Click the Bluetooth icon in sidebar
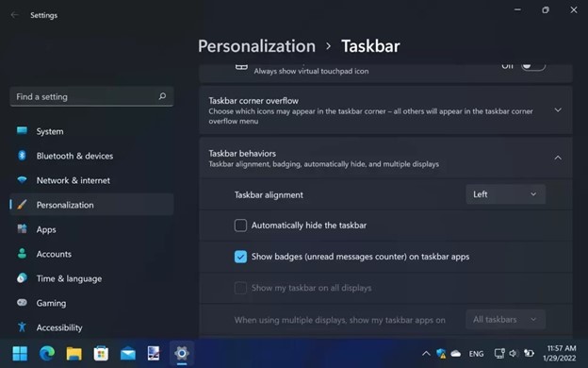 22,156
